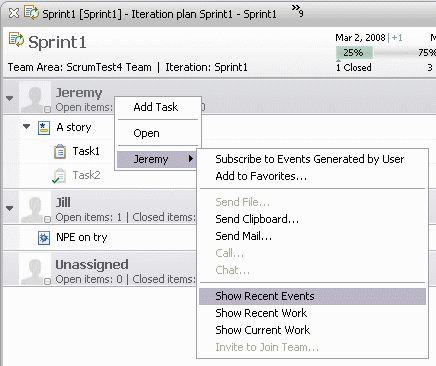The height and width of the screenshot is (366, 436).
Task: Click the '1 Closed' progress label
Action: [354, 67]
